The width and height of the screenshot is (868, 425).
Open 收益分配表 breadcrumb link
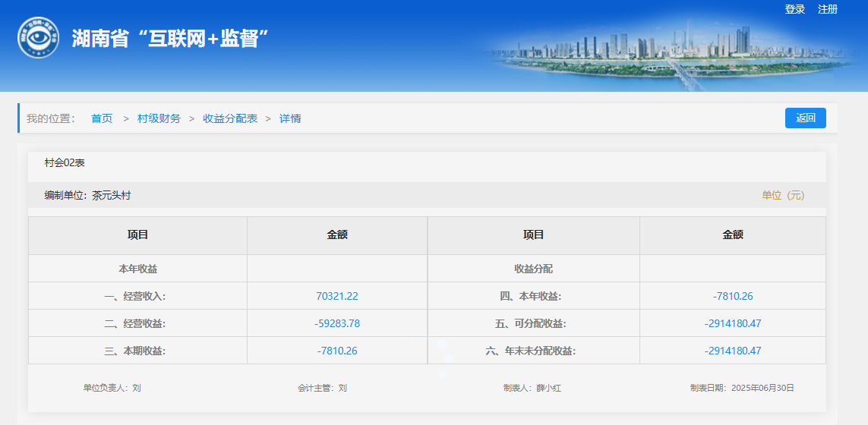tap(230, 118)
